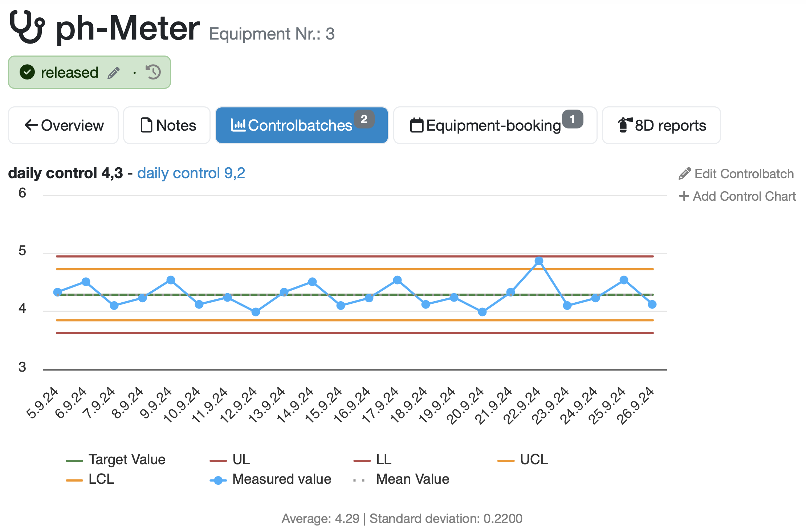Go back to Overview tab

pos(64,126)
